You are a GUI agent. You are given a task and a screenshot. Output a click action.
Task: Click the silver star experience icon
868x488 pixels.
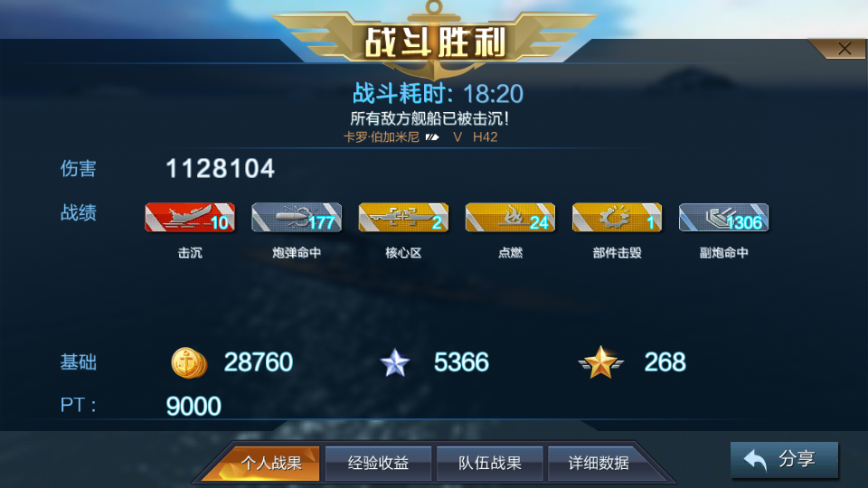(x=395, y=363)
